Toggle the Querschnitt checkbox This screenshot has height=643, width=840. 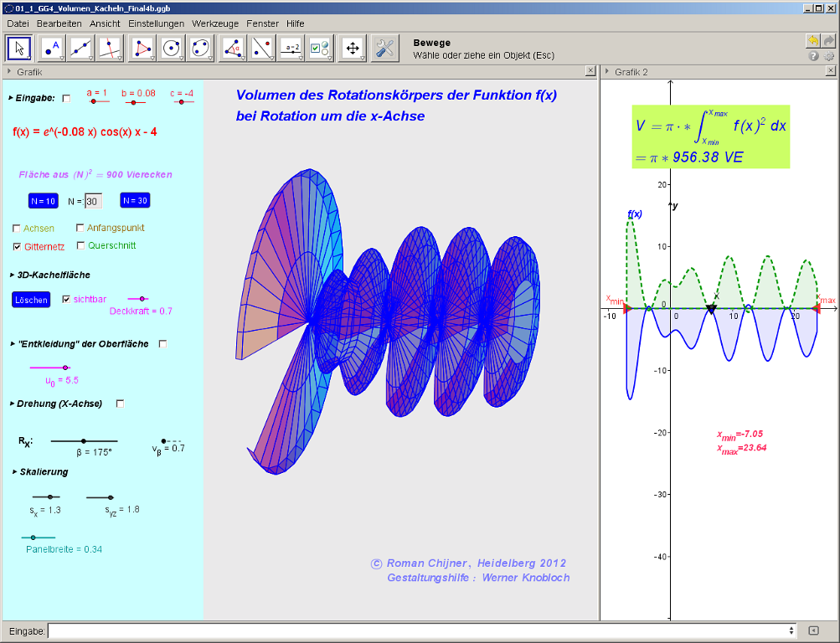coord(81,246)
